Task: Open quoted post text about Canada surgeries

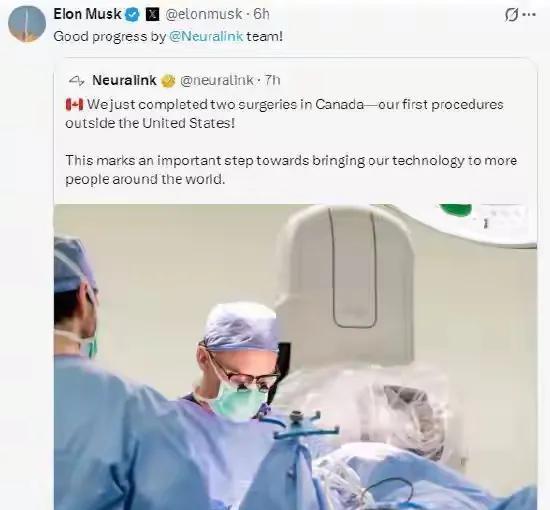Action: click(284, 114)
